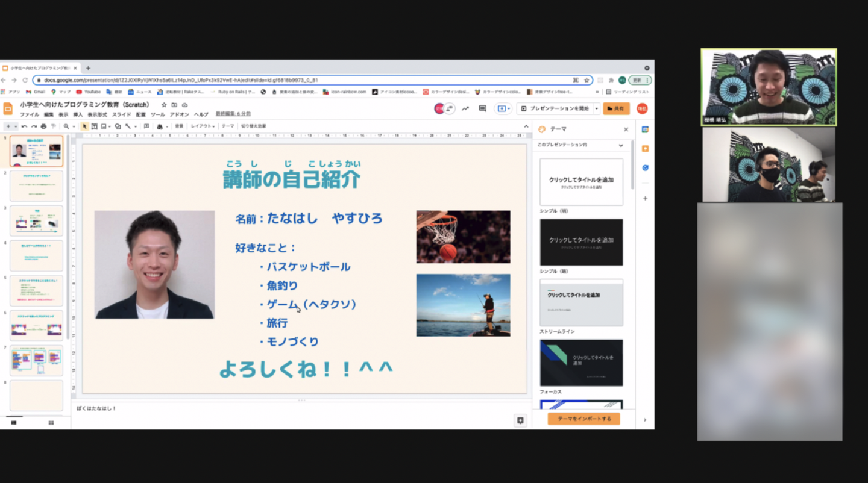Select the text box tool
Screen dimensions: 868x483
(94, 126)
